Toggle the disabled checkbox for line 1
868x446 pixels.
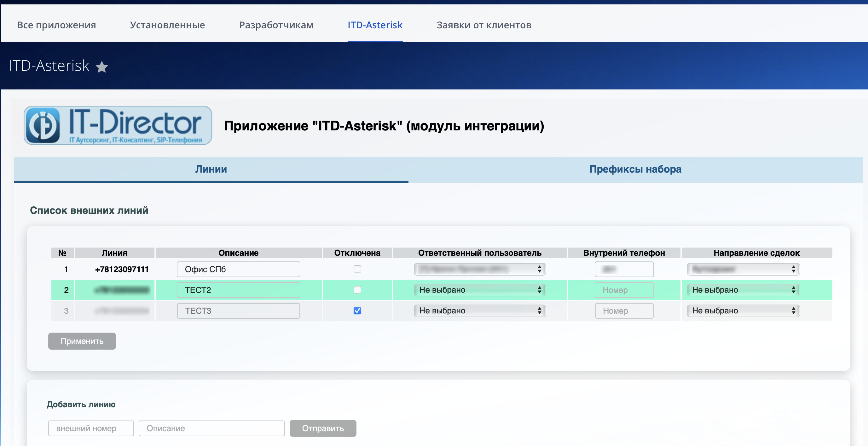point(357,269)
